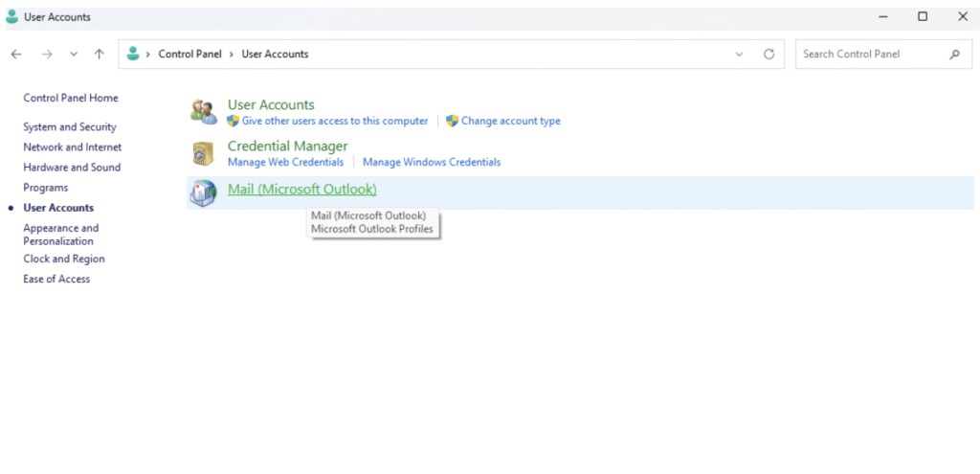980x474 pixels.
Task: Open the recent locations dropdown chevron
Action: coord(74,55)
